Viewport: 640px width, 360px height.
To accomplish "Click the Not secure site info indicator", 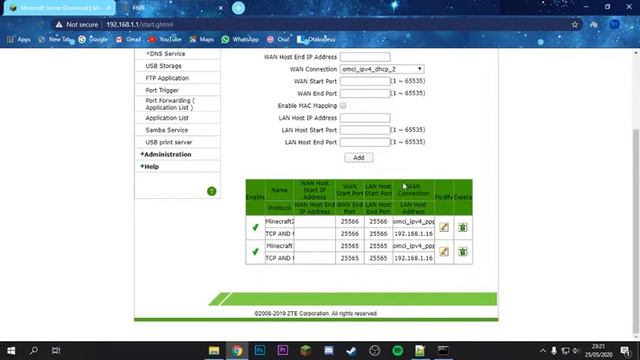I will coord(77,24).
